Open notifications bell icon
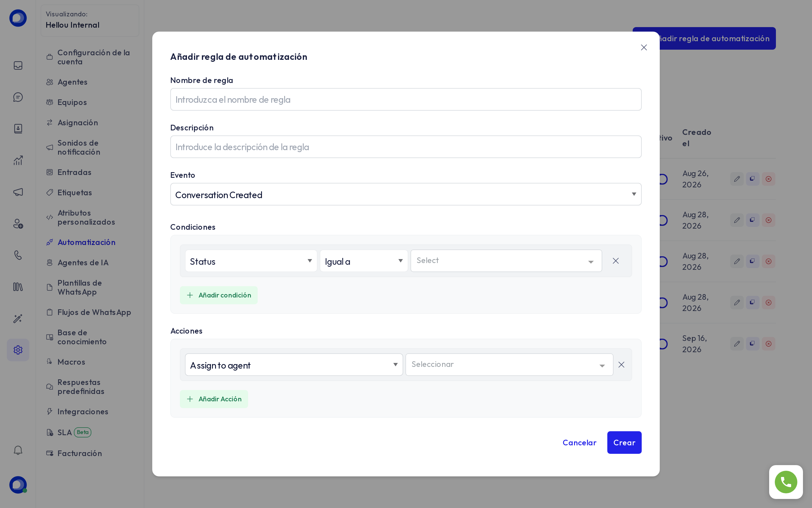Screen dimensions: 812x508 coord(18,450)
